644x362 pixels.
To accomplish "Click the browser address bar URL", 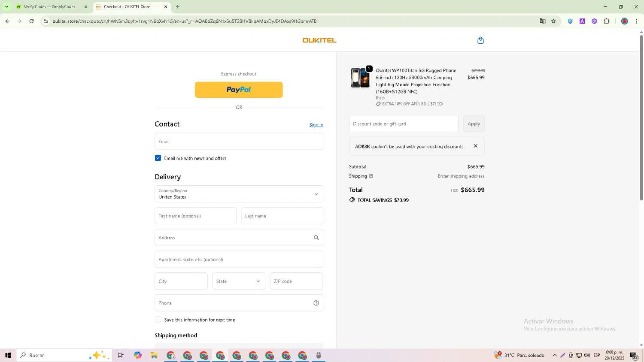I will 185,21.
